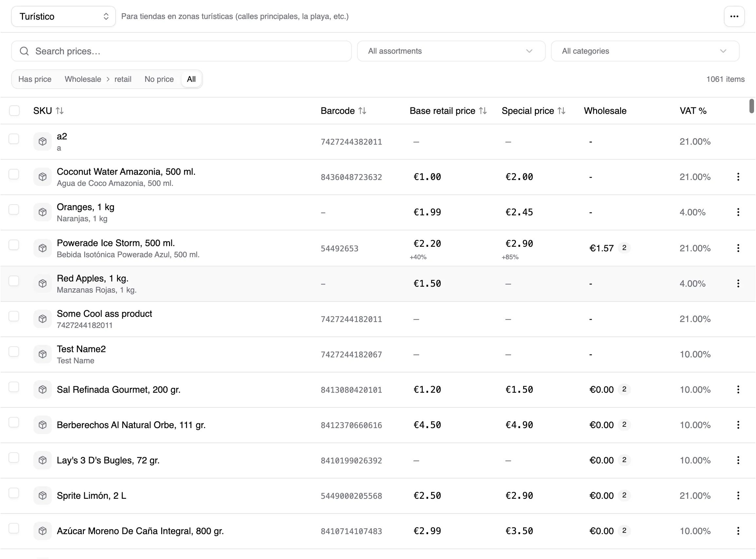Click the product icon for Powerade Ice Storm
756x559 pixels.
point(43,248)
